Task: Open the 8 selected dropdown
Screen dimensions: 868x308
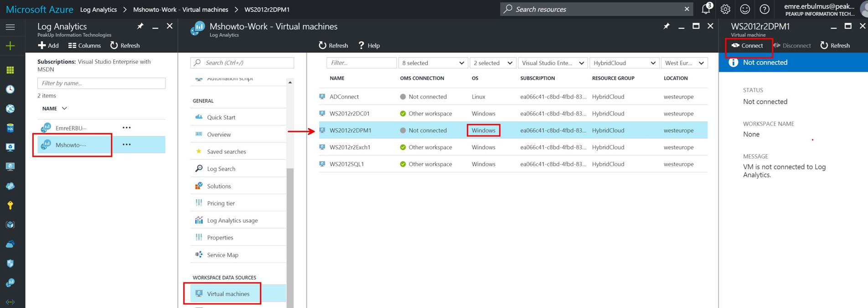Action: tap(433, 63)
